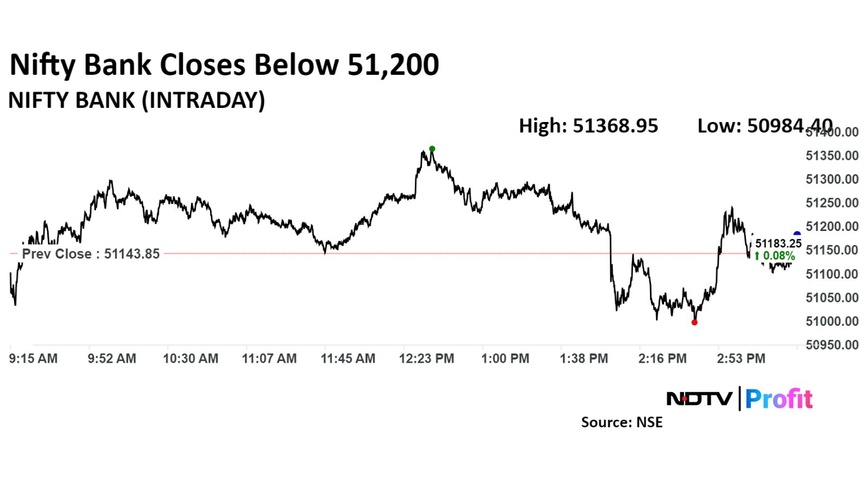This screenshot has height=488, width=868.
Task: Click the red intraday low marker dot
Action: [x=694, y=322]
